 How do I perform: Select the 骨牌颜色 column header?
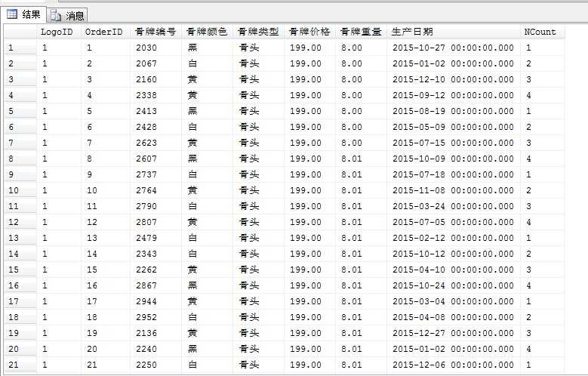pyautogui.click(x=208, y=32)
